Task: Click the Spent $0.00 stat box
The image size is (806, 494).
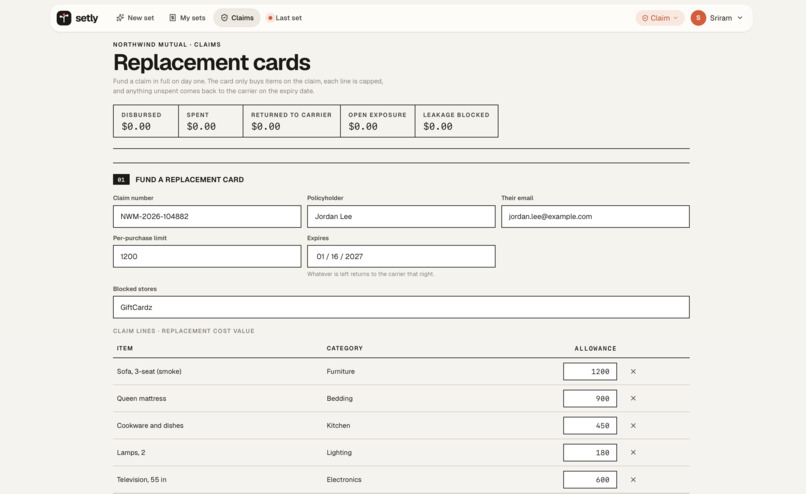Action: [211, 121]
